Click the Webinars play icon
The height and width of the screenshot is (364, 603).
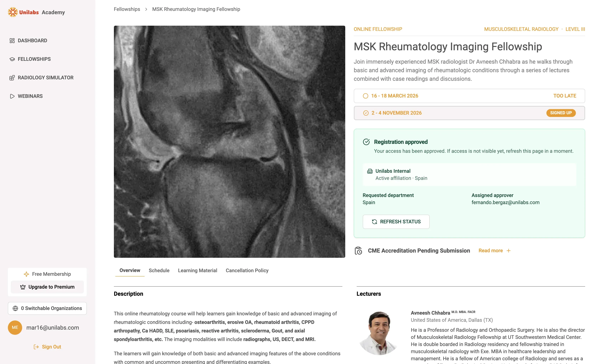pyautogui.click(x=12, y=96)
